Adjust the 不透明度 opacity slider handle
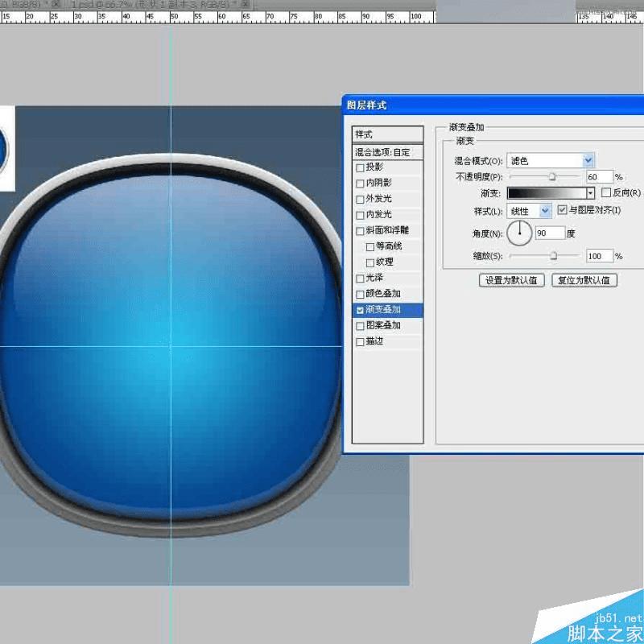The width and height of the screenshot is (644, 644). pos(552,175)
